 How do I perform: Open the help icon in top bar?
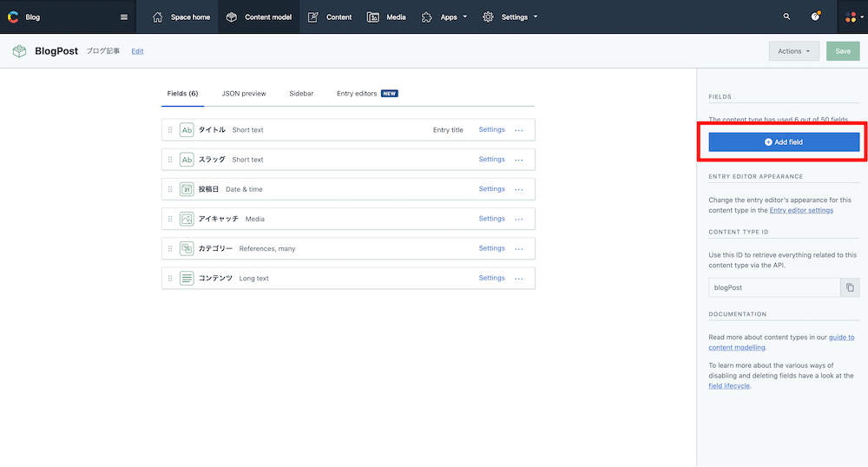pos(815,16)
